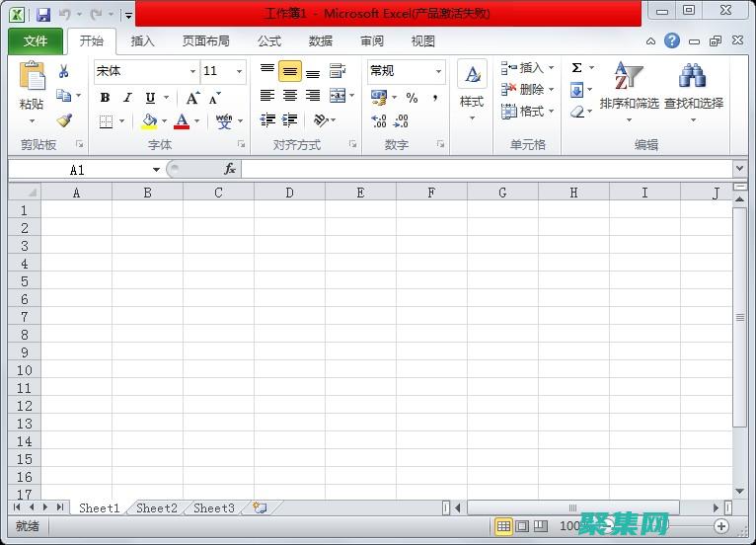Click the Accounting number format icon
The width and height of the screenshot is (756, 545).
(379, 98)
